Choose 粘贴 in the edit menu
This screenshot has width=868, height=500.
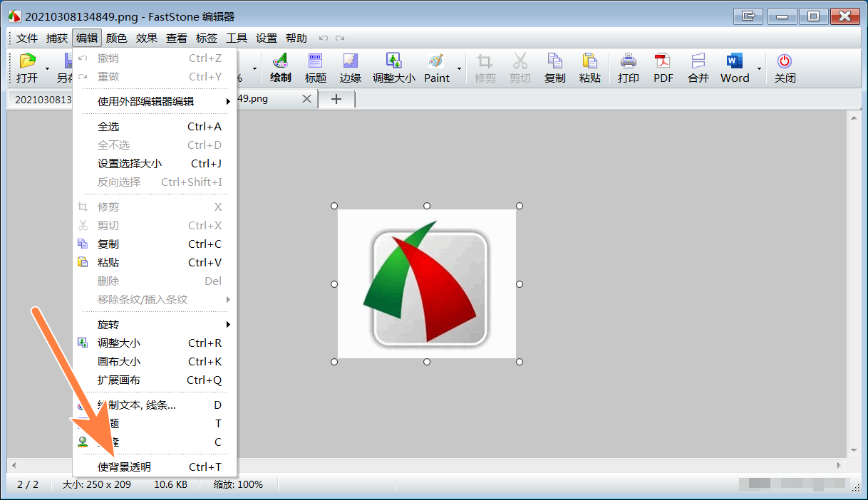tap(155, 262)
